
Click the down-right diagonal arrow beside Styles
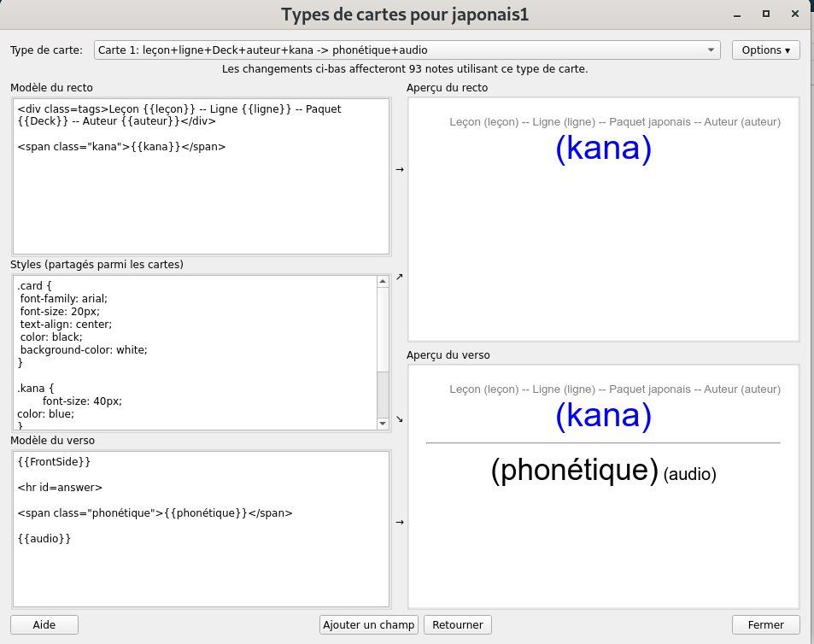399,419
